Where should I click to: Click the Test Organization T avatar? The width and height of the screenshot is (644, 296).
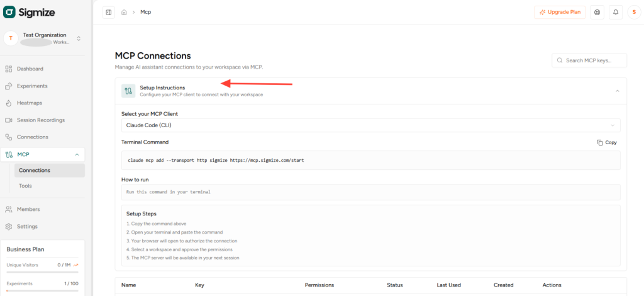point(11,38)
